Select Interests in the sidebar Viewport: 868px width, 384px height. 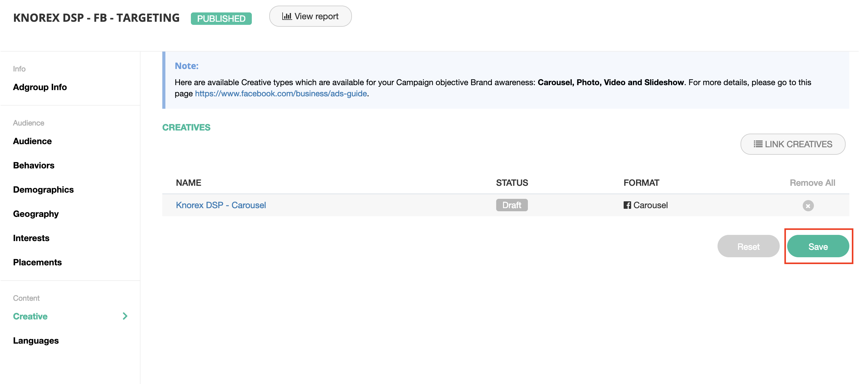click(31, 238)
